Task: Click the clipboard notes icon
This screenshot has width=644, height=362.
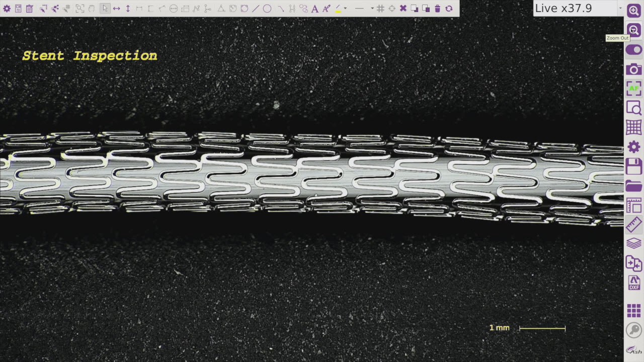Action: 30,9
